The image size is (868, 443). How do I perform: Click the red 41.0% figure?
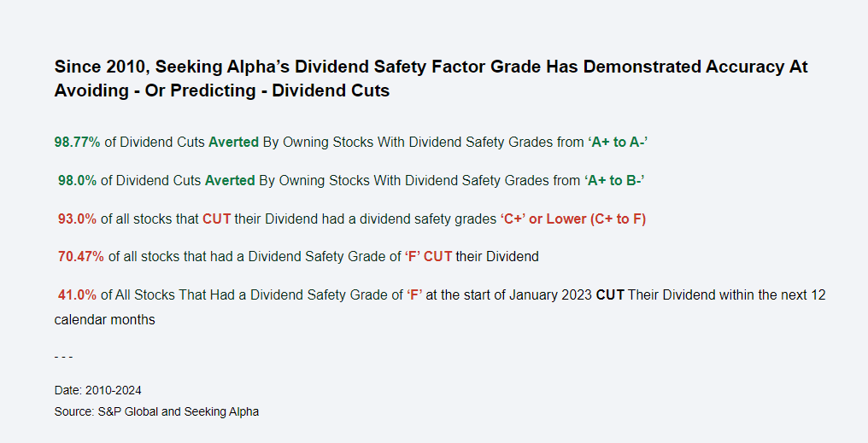click(78, 294)
